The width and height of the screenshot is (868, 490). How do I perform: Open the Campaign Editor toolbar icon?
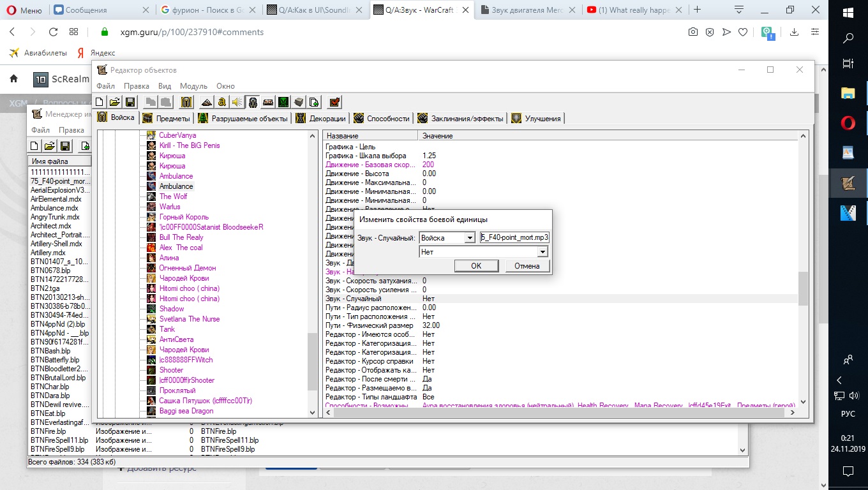[x=268, y=102]
